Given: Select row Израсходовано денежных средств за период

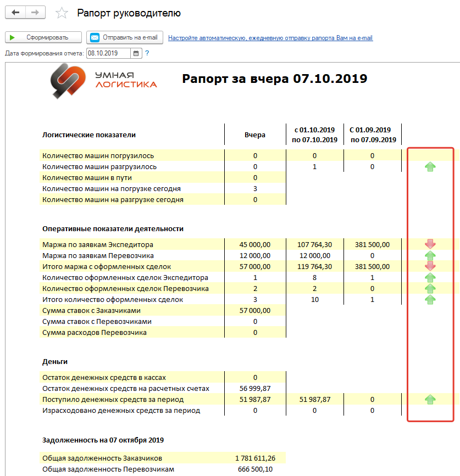Looking at the screenshot, I should (121, 411).
